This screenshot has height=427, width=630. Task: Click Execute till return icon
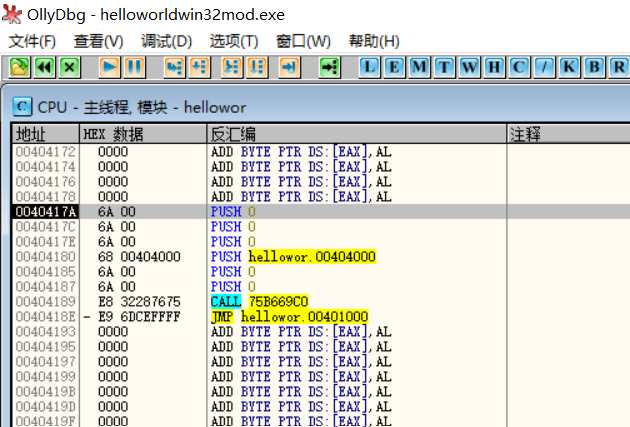(x=289, y=67)
